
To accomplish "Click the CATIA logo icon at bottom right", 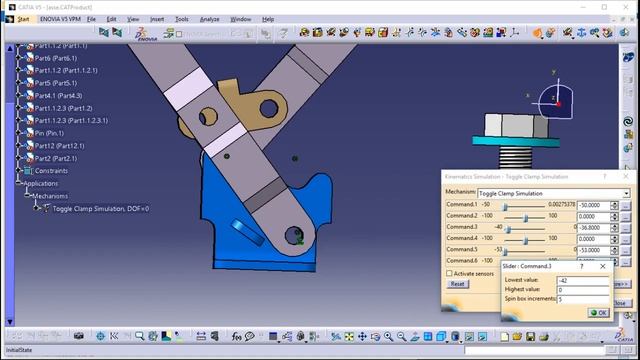I will point(624,335).
